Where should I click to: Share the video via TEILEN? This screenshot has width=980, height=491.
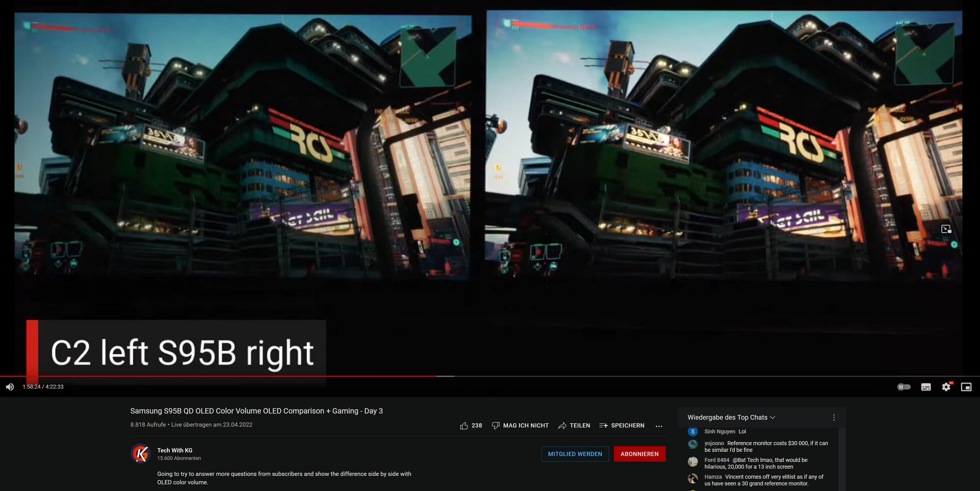[574, 426]
